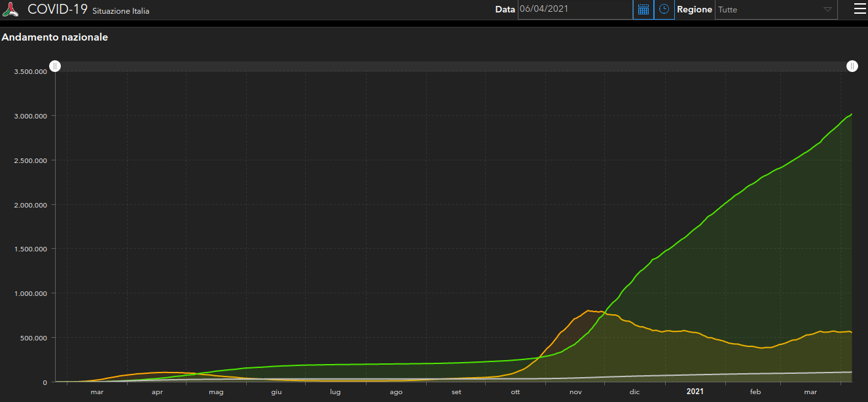Open the calendar date picker icon
868x402 pixels.
[x=643, y=9]
